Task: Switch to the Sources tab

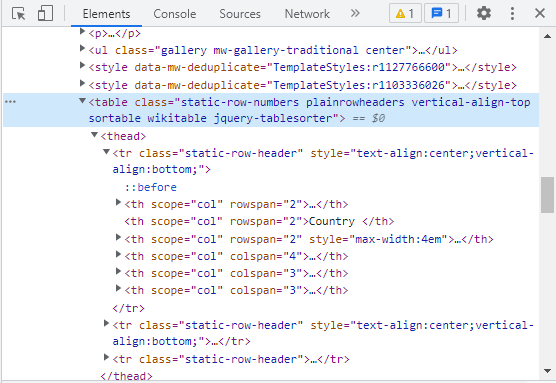Action: point(240,14)
